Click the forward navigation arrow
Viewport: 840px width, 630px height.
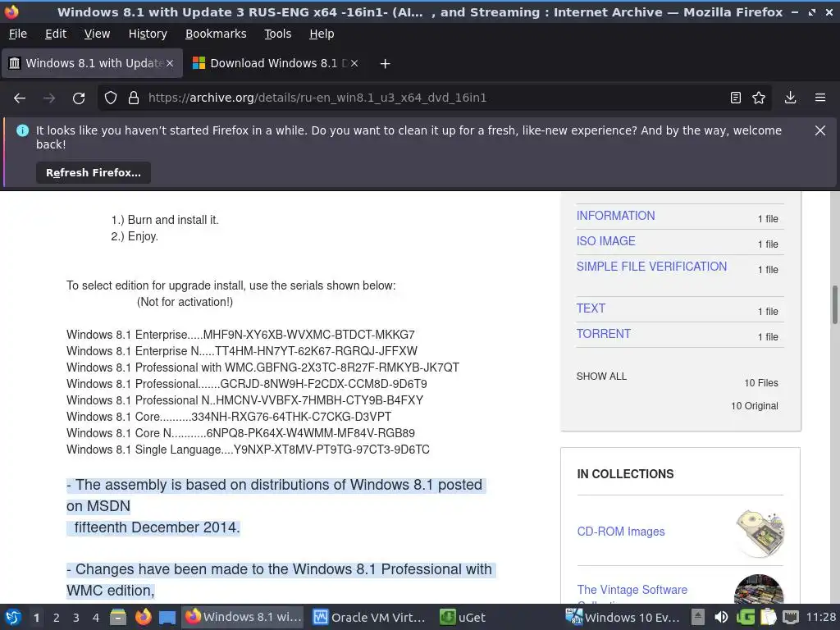[49, 98]
